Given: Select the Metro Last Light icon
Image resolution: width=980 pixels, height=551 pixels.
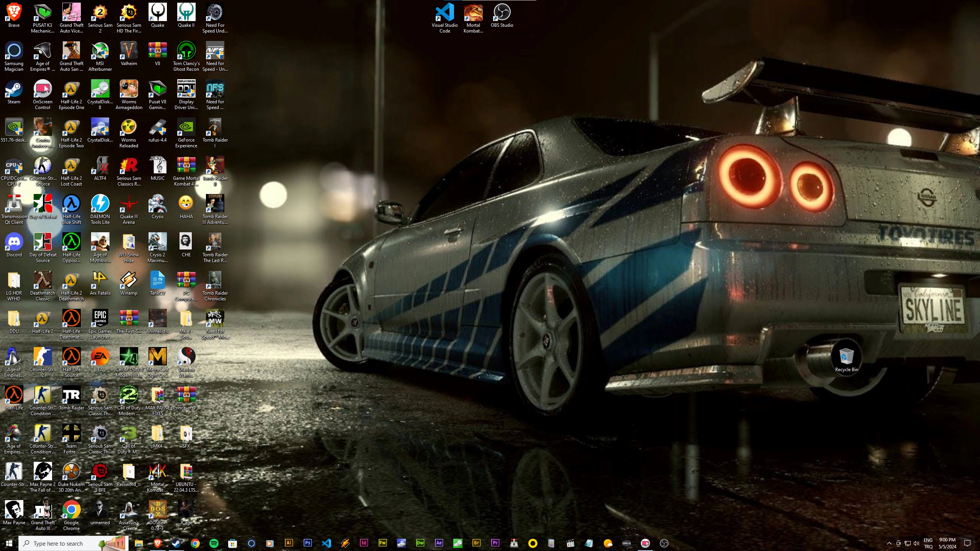Looking at the screenshot, I should point(157,362).
